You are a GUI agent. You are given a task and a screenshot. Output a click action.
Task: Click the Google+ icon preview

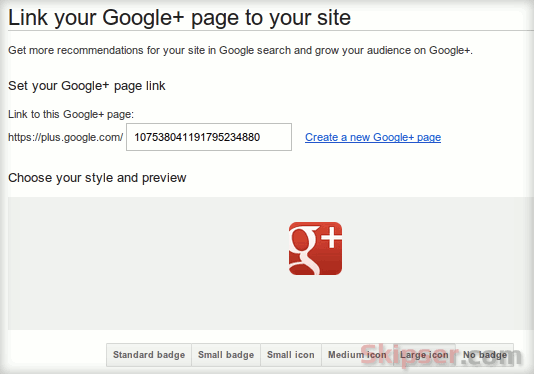coord(315,248)
